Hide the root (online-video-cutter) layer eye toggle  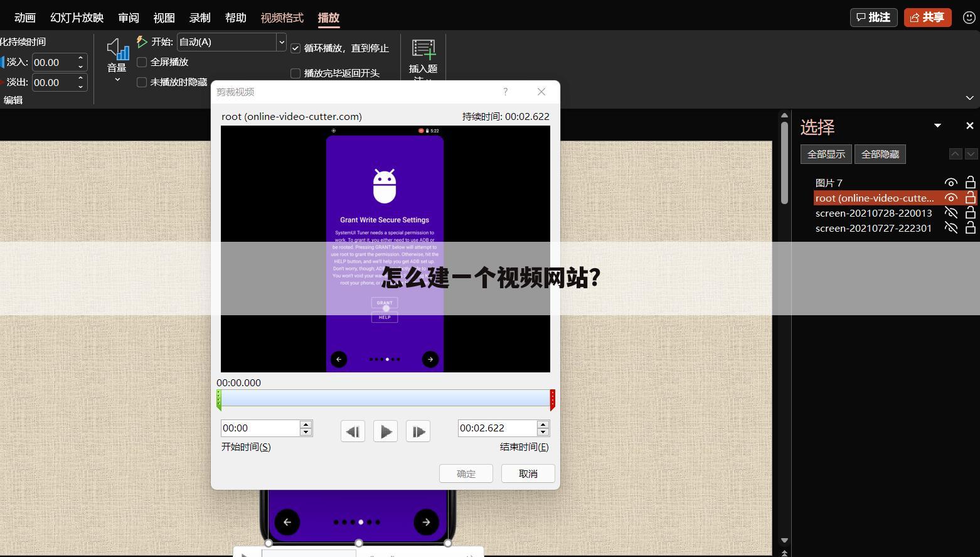[x=951, y=197]
